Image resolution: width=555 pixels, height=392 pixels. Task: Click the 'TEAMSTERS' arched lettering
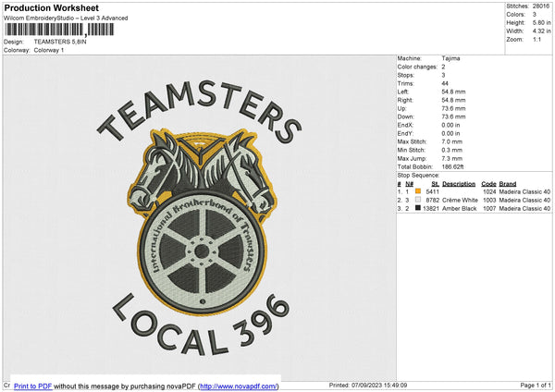(x=200, y=110)
